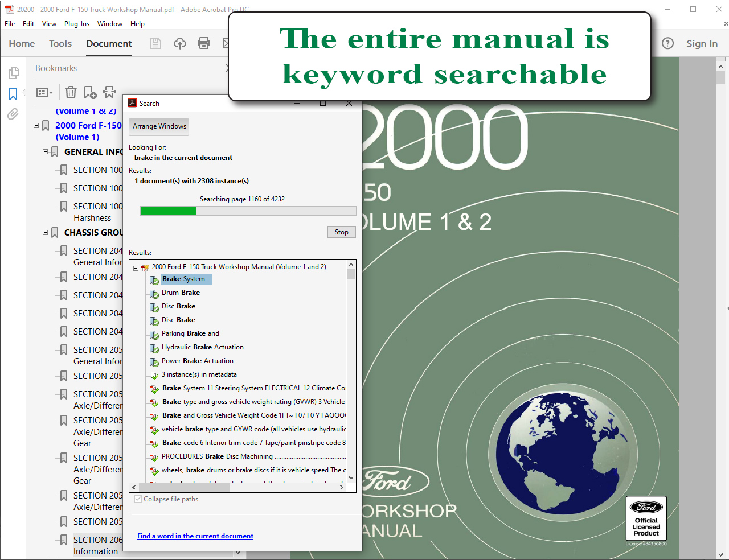Click the Print icon in the toolbar
This screenshot has height=560, width=729.
point(204,43)
